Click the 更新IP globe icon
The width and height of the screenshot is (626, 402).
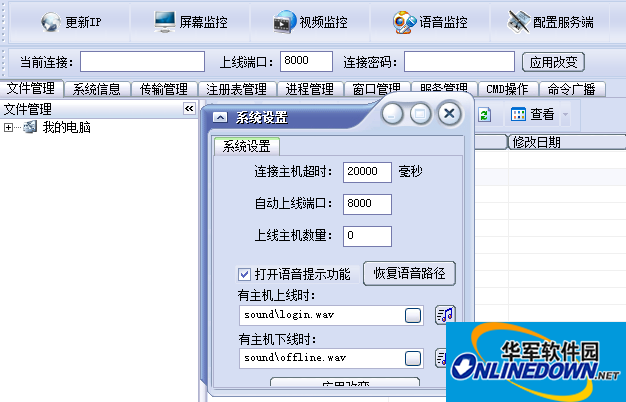point(51,22)
